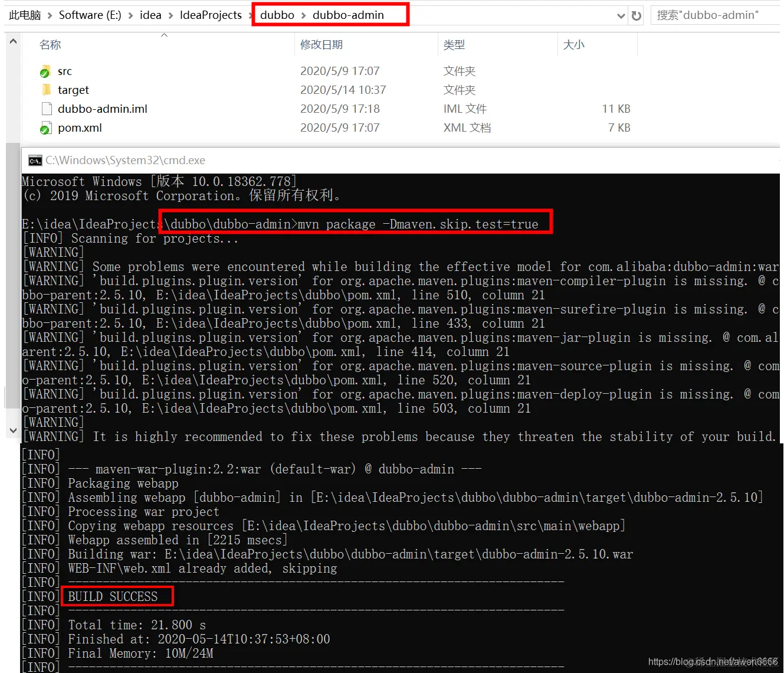Click the XML 文档 type cell
The height and width of the screenshot is (673, 784).
pyautogui.click(x=467, y=128)
